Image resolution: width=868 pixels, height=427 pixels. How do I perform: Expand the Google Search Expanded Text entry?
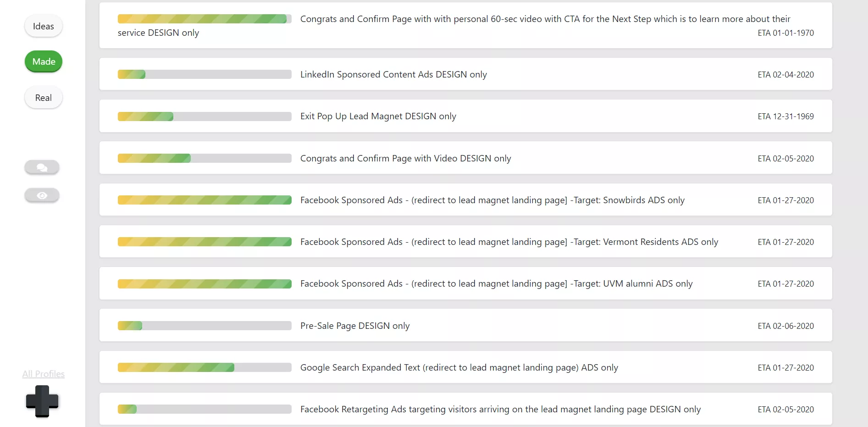[x=459, y=367]
